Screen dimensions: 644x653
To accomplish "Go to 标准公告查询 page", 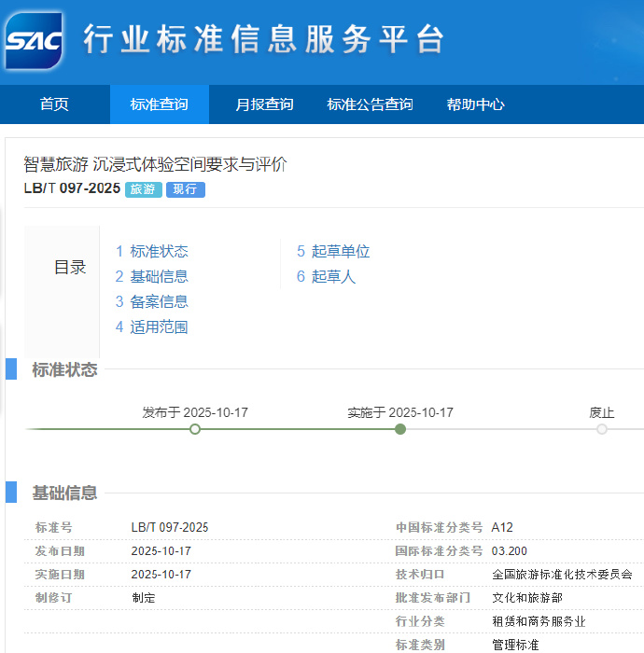I will pyautogui.click(x=370, y=104).
